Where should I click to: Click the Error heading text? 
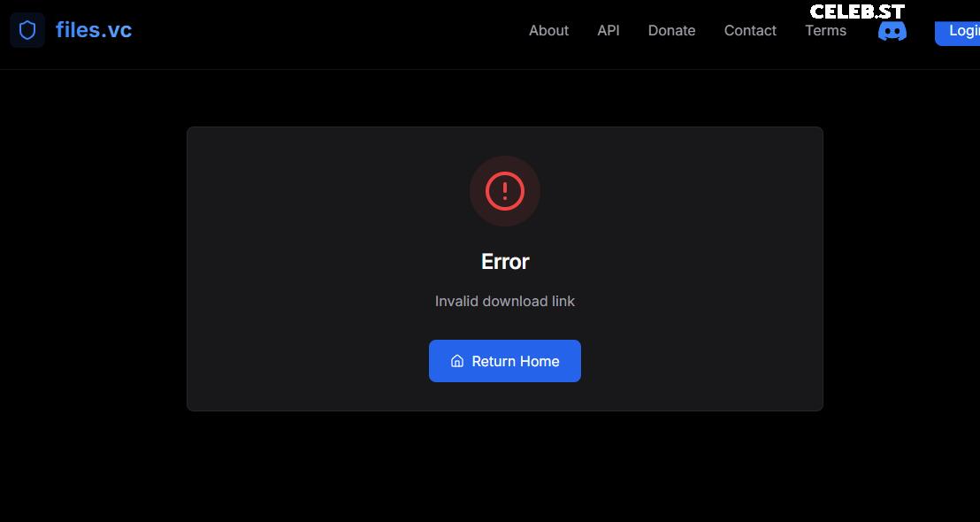pyautogui.click(x=505, y=262)
